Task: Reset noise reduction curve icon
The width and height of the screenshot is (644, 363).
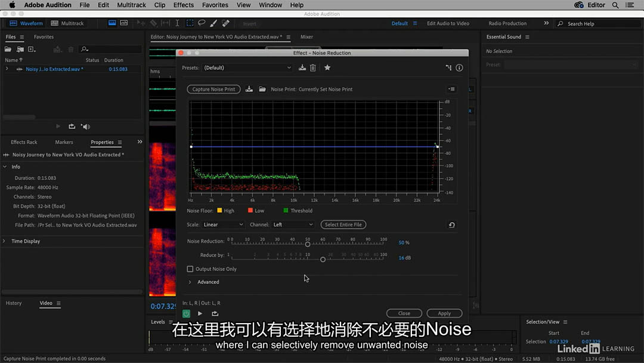Action: pyautogui.click(x=451, y=225)
